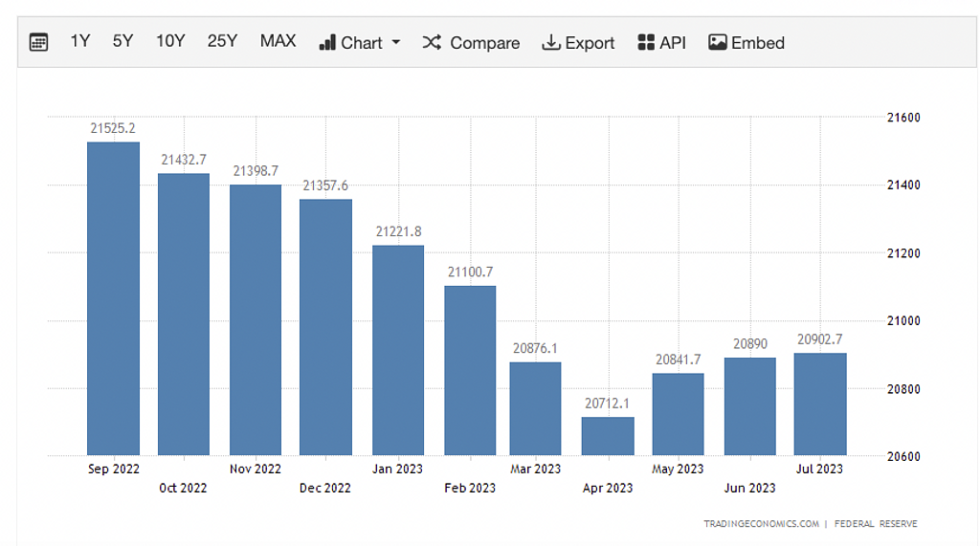Switch to the 5Y time range

pyautogui.click(x=122, y=41)
